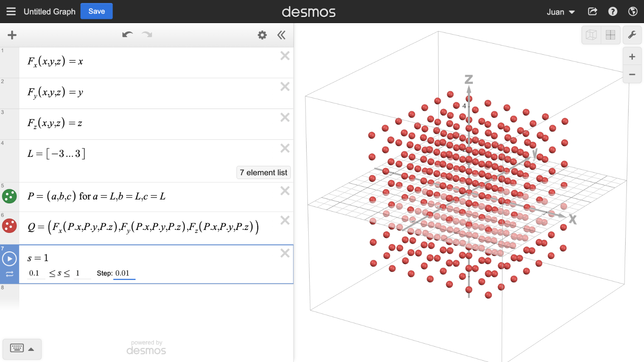Click the Add Item plus button

(x=12, y=35)
